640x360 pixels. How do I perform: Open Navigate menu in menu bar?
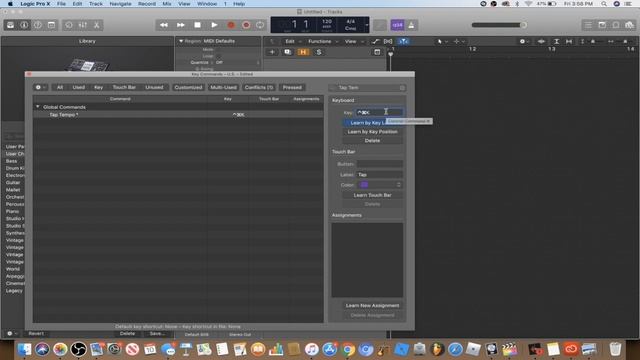[120, 4]
